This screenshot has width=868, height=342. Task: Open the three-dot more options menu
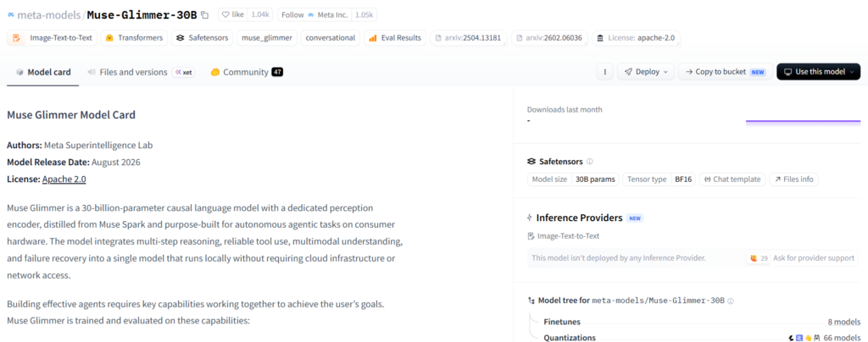tap(604, 72)
